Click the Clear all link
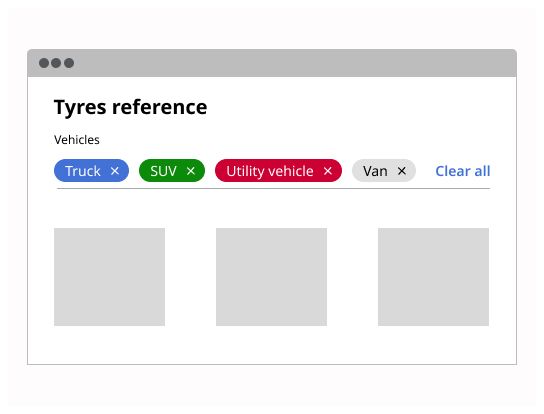Screen dimensions: 544x414 [462, 171]
